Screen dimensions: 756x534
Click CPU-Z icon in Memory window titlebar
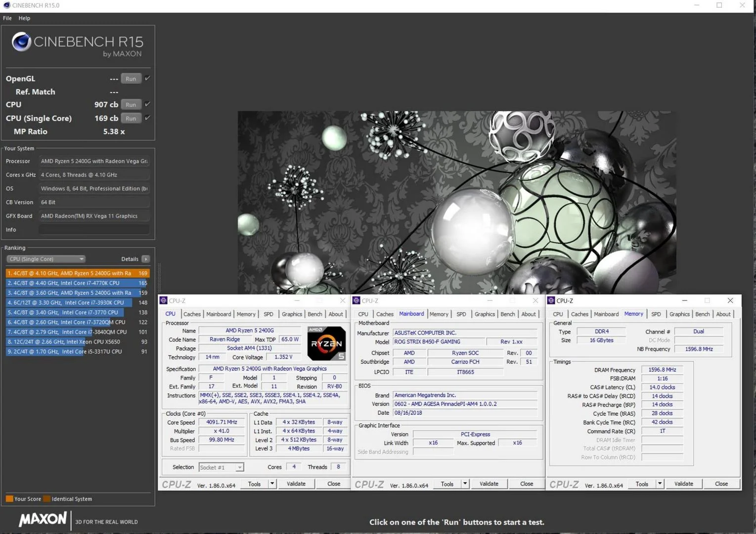point(551,301)
